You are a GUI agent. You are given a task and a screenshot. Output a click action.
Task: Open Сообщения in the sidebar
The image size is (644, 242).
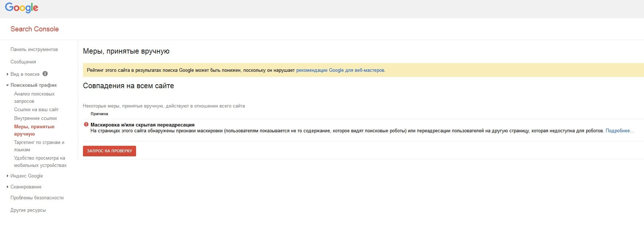tap(23, 62)
